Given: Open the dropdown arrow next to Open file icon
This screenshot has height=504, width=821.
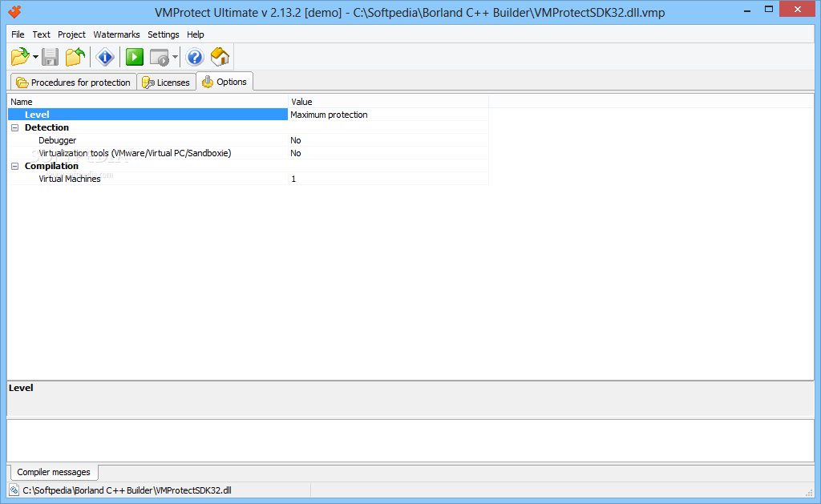Looking at the screenshot, I should point(35,57).
